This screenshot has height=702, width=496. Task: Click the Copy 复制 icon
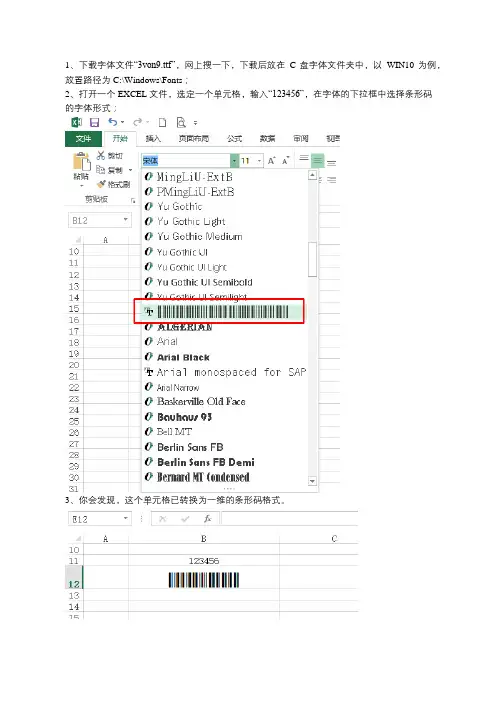pos(101,170)
